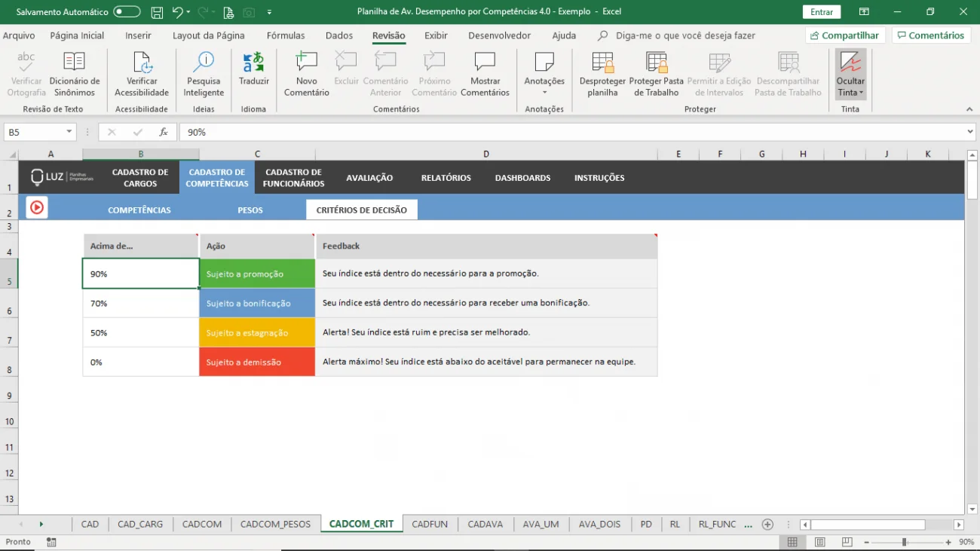
Task: Switch to the CADFUN sheet tab
Action: point(430,524)
